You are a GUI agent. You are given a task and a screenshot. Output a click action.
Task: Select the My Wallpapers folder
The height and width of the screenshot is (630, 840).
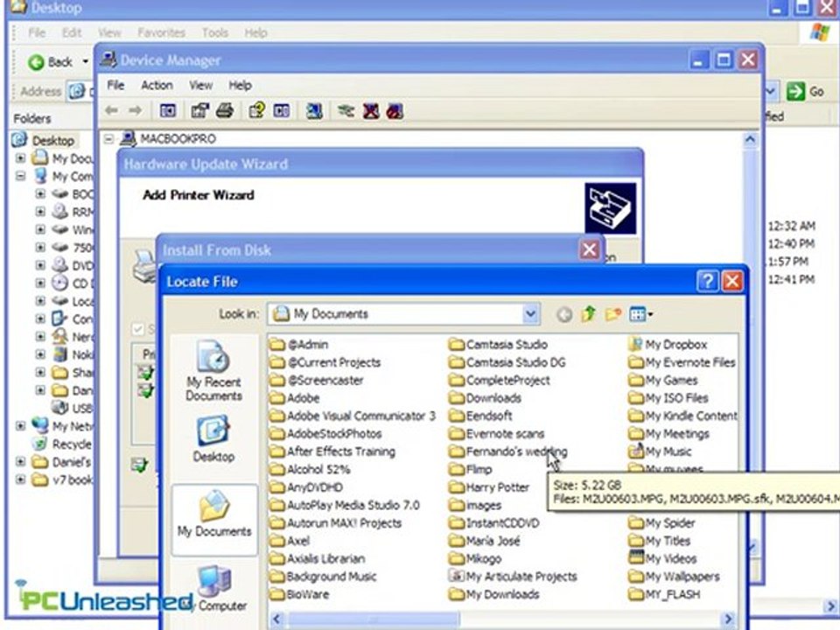pos(675,577)
